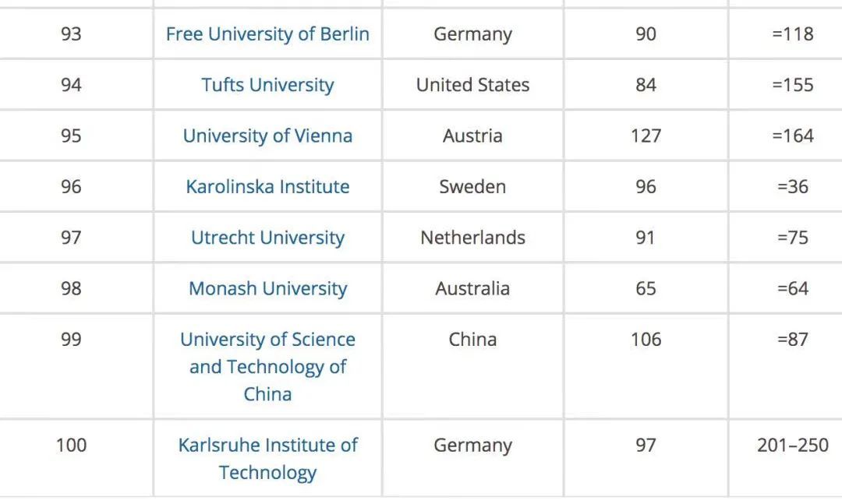Follow the Utrecht University link

pyautogui.click(x=267, y=238)
